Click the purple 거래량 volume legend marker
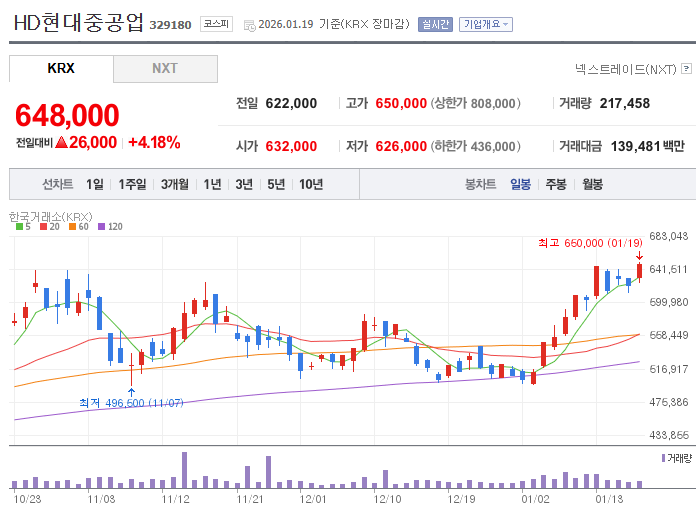This screenshot has width=696, height=508. point(663,458)
